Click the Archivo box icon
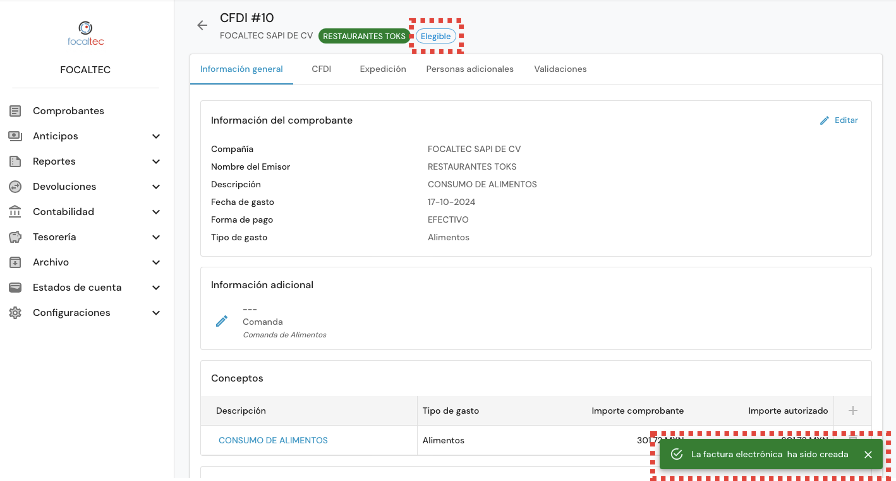Image resolution: width=896 pixels, height=481 pixels. (x=15, y=262)
